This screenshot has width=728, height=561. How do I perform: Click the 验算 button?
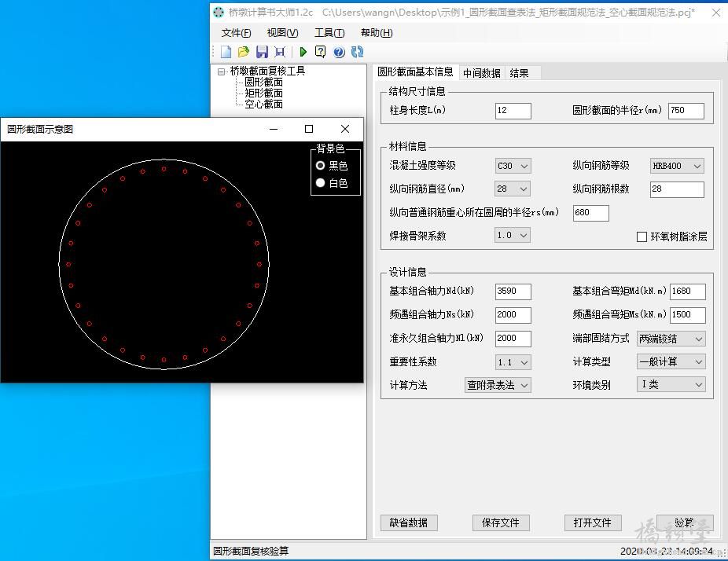(684, 523)
